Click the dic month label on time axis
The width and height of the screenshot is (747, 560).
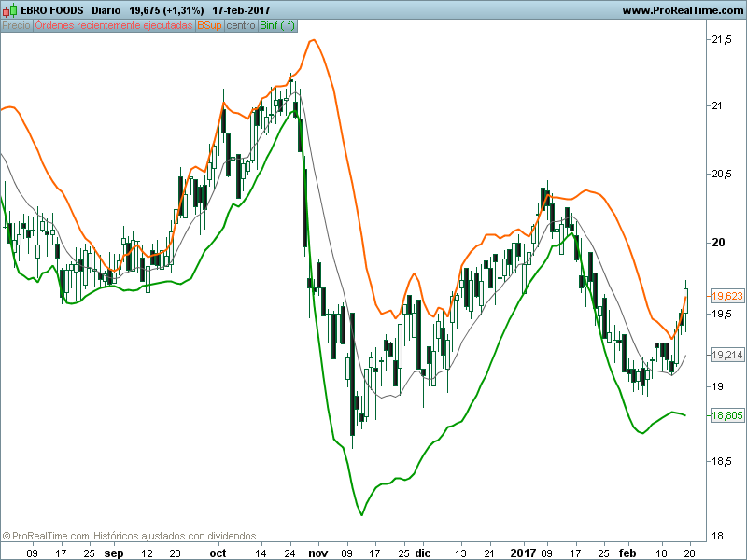coord(423,553)
